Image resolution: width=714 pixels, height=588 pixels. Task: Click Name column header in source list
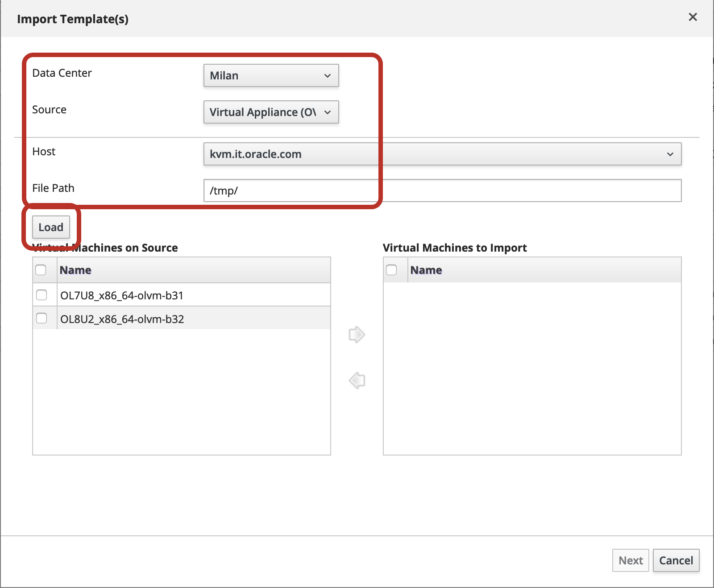[75, 270]
